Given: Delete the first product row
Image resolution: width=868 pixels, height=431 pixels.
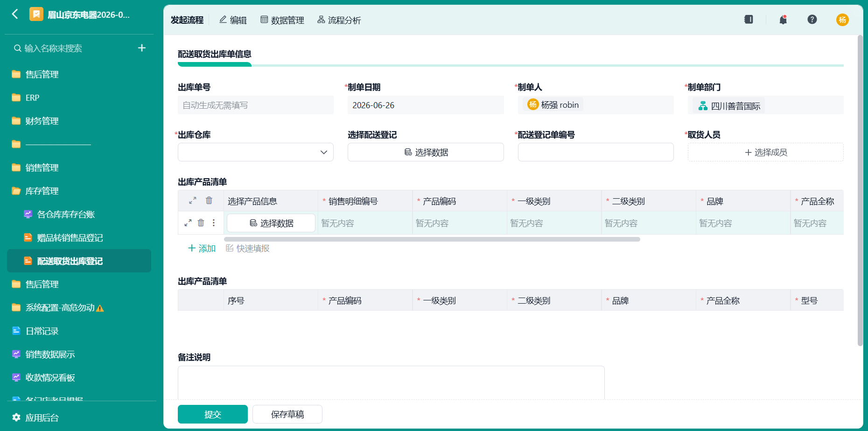Looking at the screenshot, I should coord(201,223).
